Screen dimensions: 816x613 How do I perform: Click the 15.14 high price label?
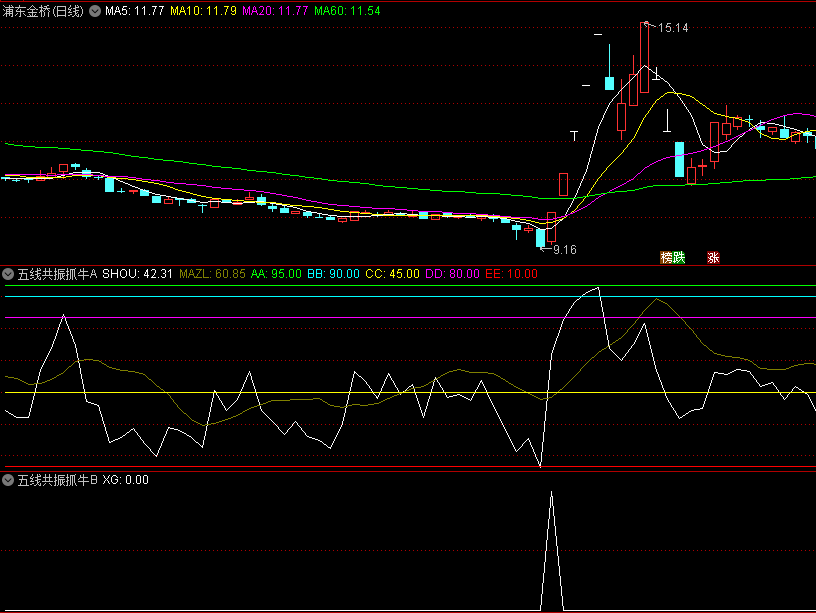pos(673,28)
